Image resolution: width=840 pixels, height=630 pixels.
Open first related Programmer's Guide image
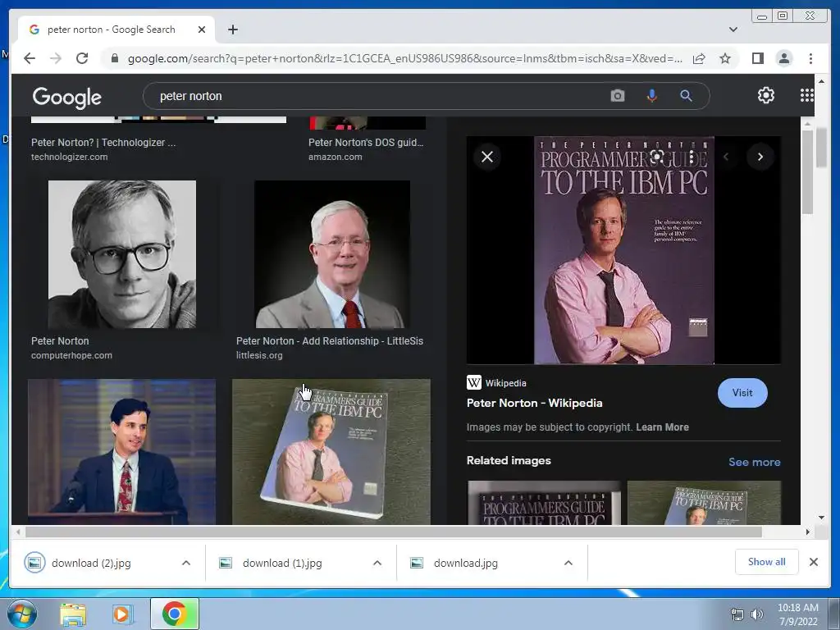[545, 503]
